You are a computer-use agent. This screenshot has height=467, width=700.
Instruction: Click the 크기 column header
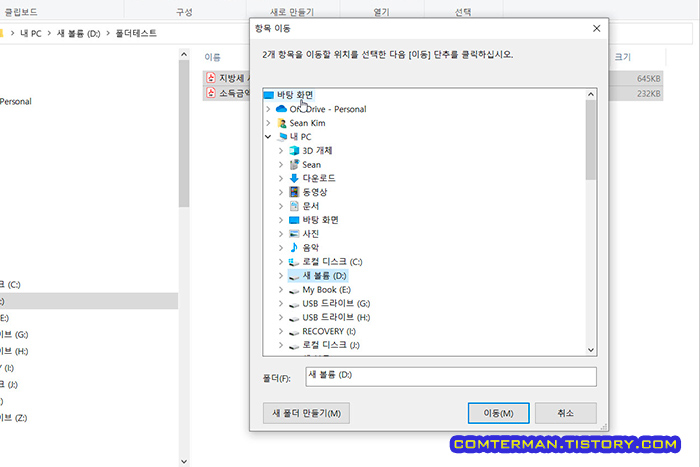(x=622, y=57)
